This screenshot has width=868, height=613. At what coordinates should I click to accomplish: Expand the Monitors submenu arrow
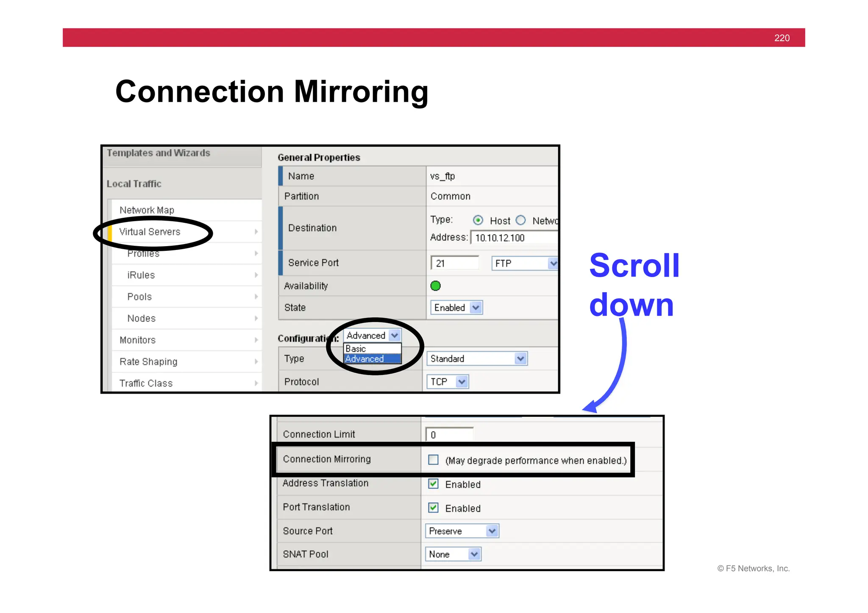[256, 340]
